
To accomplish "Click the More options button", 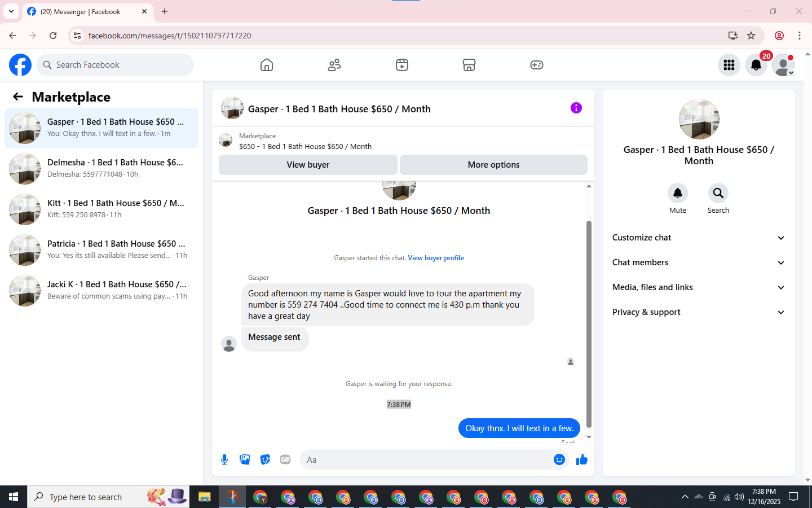I will [493, 165].
